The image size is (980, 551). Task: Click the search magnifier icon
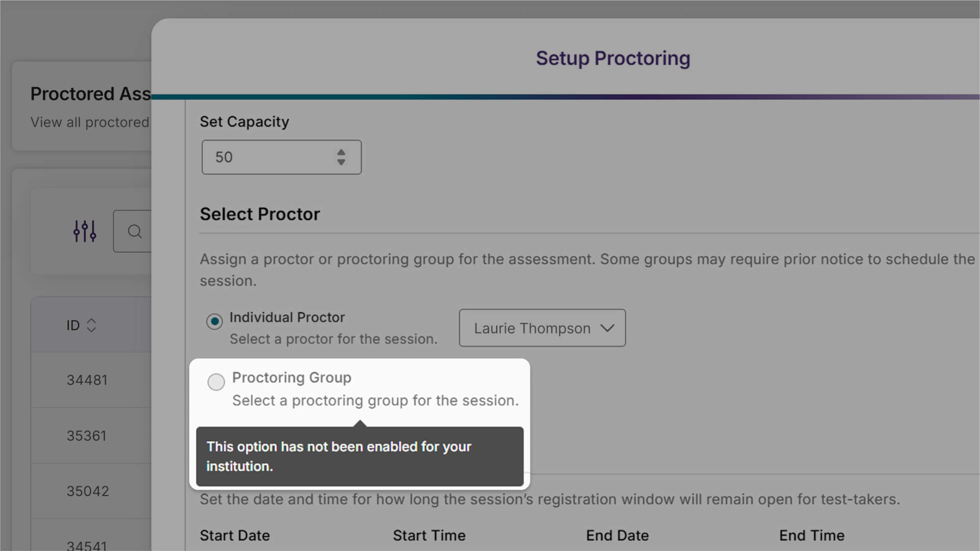pos(135,231)
